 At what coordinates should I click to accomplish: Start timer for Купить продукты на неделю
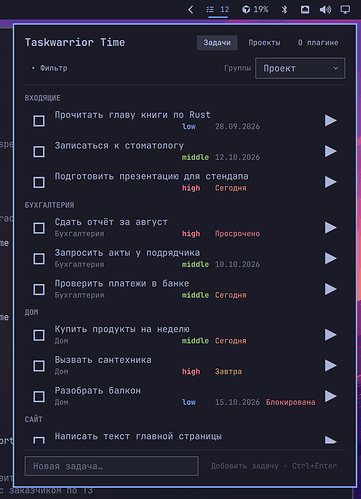click(331, 335)
